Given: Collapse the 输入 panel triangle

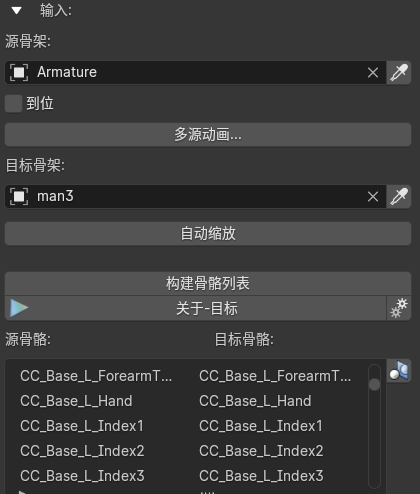Looking at the screenshot, I should [x=16, y=11].
